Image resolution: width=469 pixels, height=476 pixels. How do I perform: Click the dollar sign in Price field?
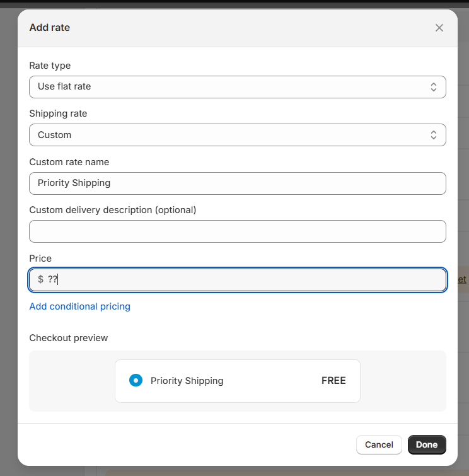[x=40, y=279]
